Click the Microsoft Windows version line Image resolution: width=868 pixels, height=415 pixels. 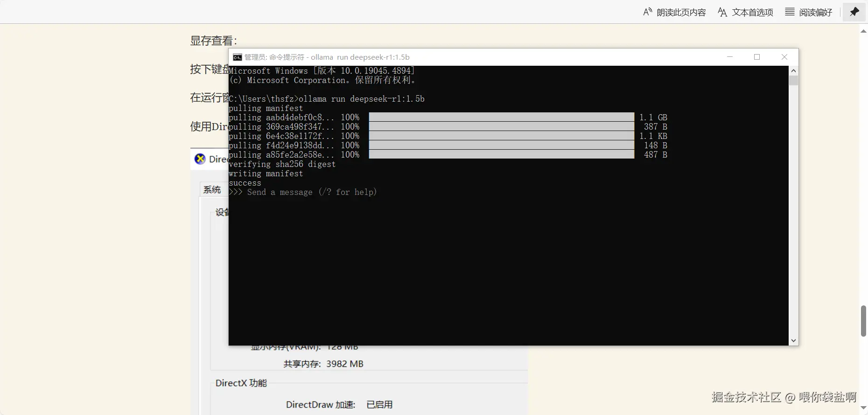point(322,71)
